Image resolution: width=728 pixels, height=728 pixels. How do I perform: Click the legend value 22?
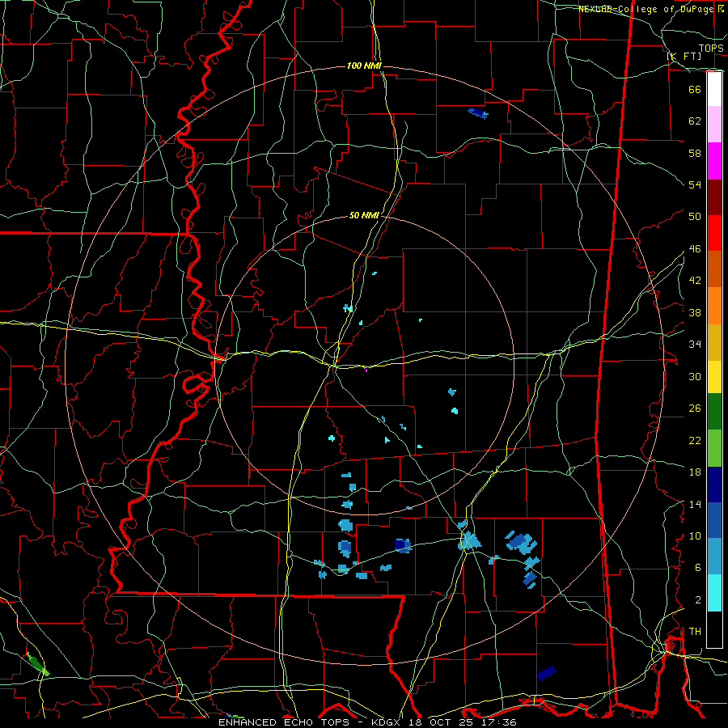click(x=695, y=440)
